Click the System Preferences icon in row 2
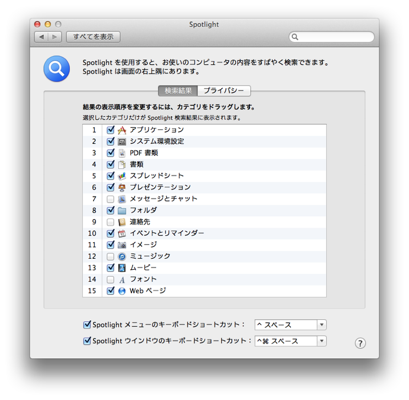 [122, 142]
